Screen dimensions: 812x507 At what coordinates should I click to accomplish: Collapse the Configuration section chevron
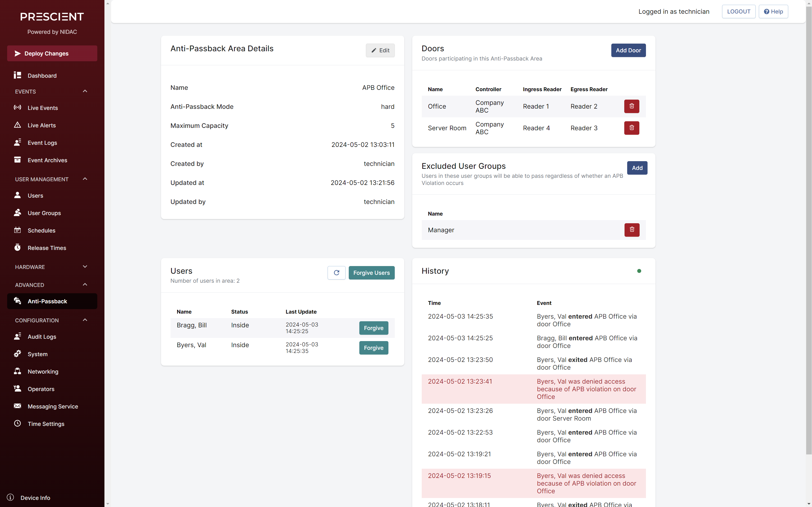click(x=85, y=320)
